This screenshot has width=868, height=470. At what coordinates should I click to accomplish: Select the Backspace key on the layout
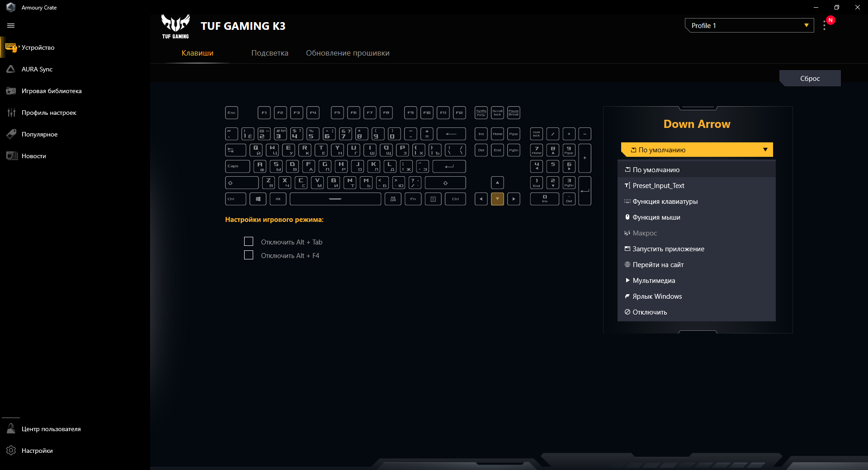(451, 134)
